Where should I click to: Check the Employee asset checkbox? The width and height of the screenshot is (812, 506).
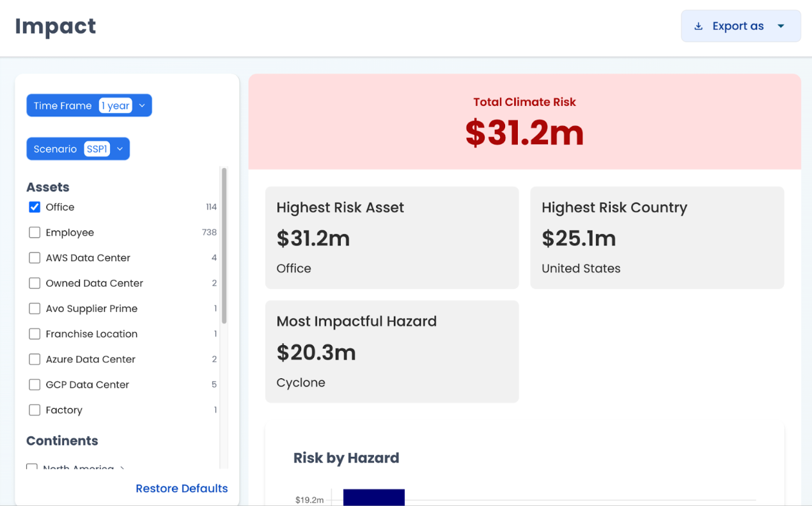(35, 233)
